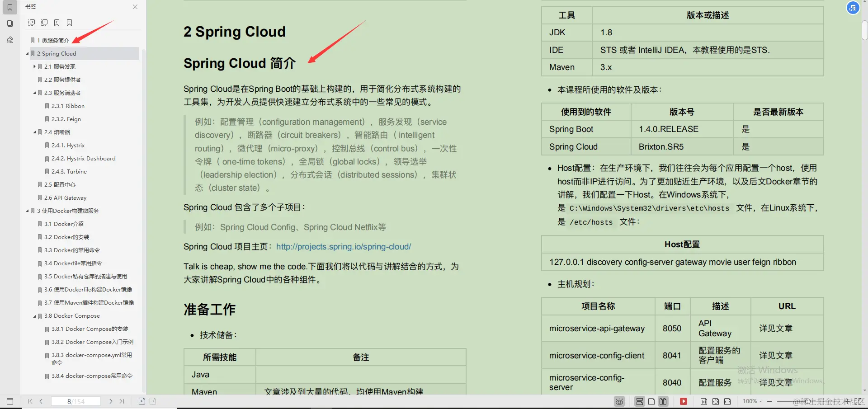Image resolution: width=868 pixels, height=409 pixels.
Task: Click the add bookmark icon
Action: tap(57, 23)
